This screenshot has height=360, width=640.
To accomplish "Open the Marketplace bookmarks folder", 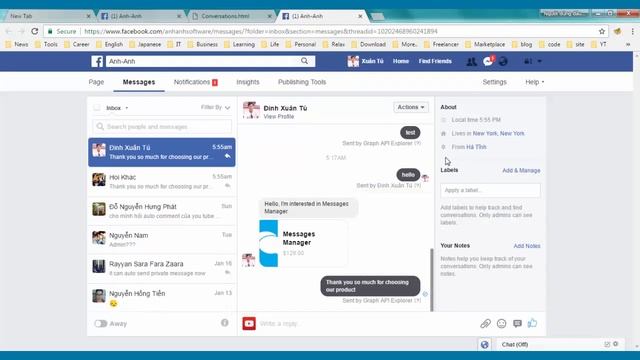I will point(485,44).
